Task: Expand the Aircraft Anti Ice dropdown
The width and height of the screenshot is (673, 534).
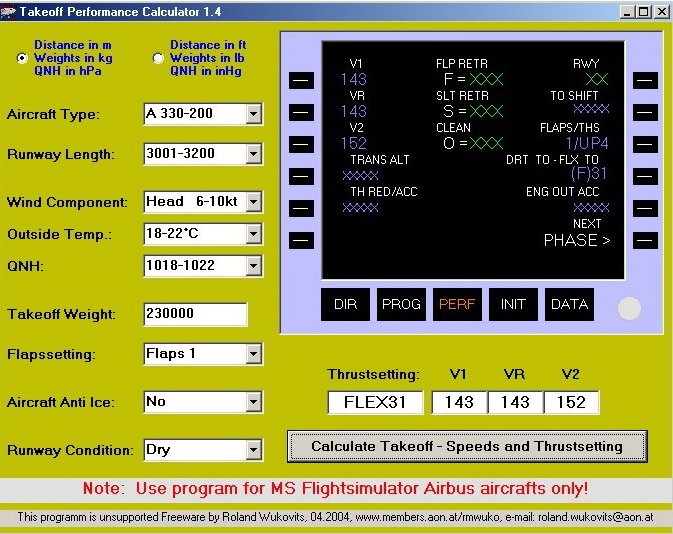Action: click(254, 402)
